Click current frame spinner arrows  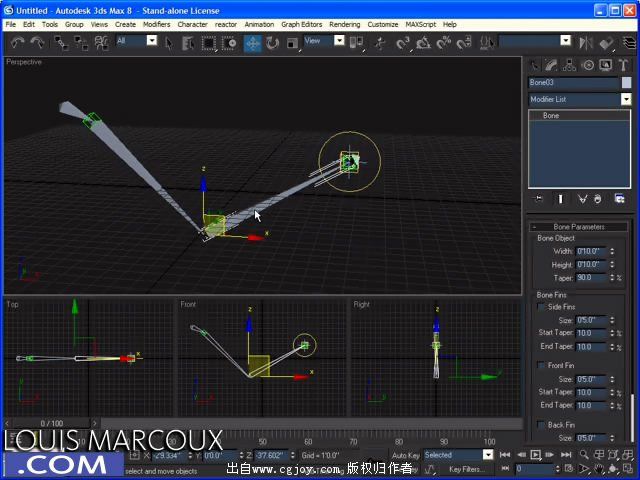pos(557,469)
